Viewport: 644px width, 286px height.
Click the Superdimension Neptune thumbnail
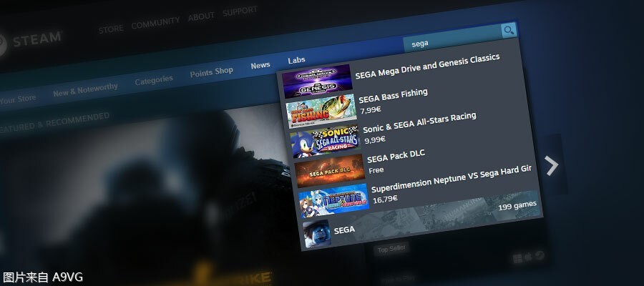334,201
